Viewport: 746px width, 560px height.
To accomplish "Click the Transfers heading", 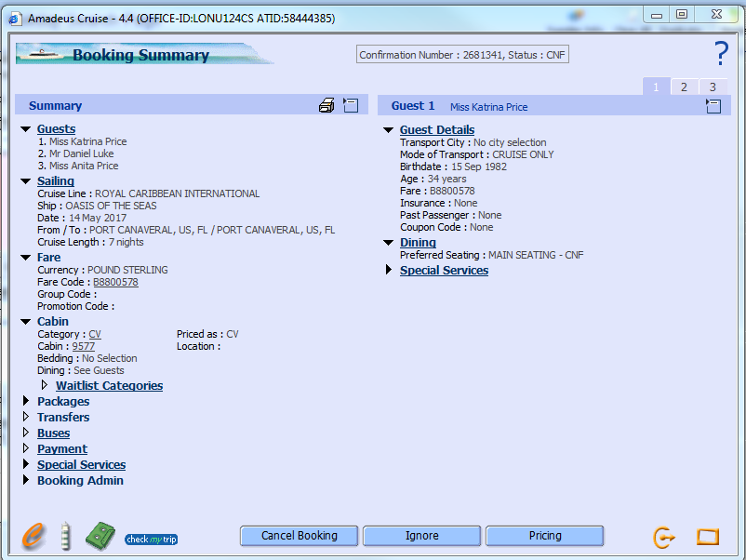I will (63, 418).
